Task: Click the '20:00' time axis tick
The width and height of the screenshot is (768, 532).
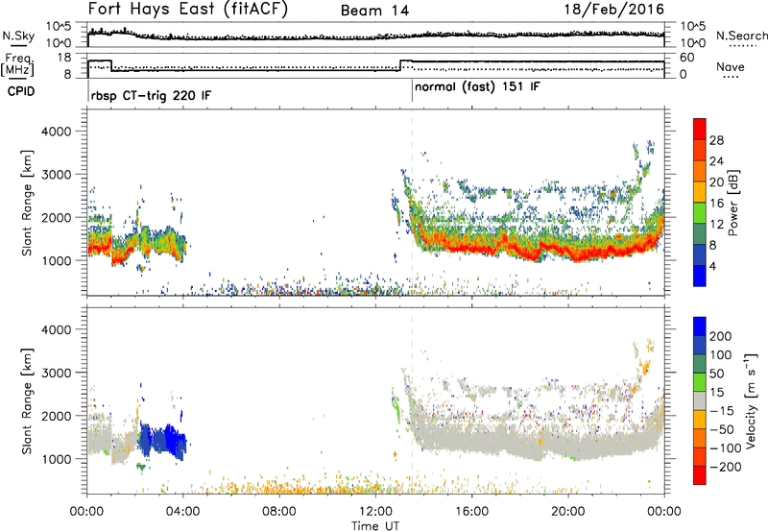Action: (x=567, y=512)
